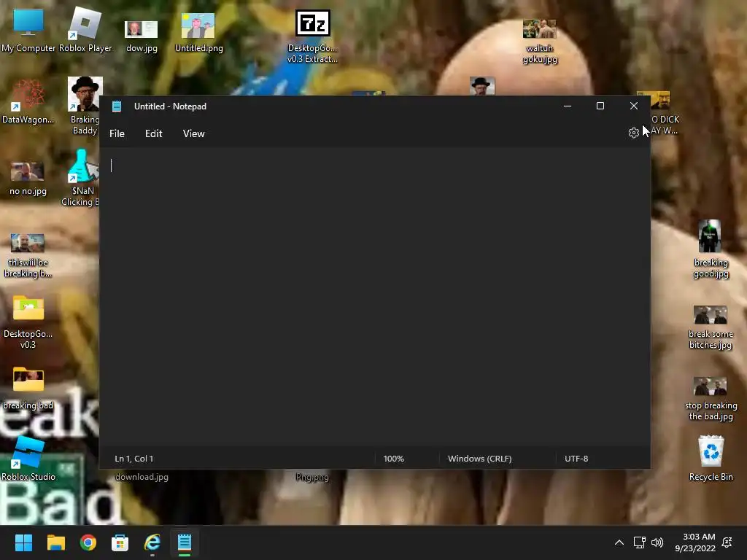This screenshot has height=560, width=747.
Task: Select Braking Baddy desktop shortcut
Action: [x=85, y=106]
